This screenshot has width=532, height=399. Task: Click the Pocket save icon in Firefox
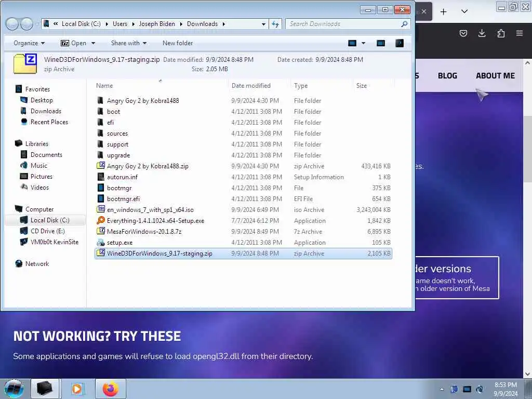pos(463,33)
